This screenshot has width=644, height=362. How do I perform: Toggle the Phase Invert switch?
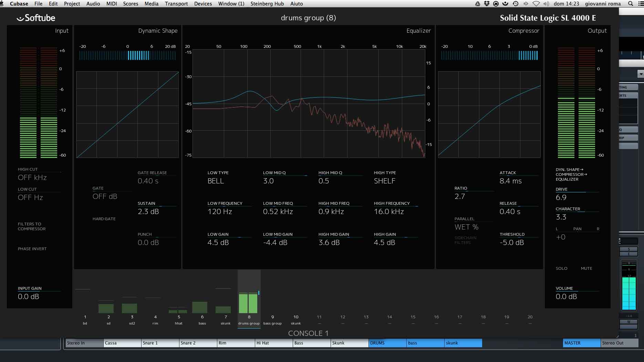pyautogui.click(x=32, y=249)
